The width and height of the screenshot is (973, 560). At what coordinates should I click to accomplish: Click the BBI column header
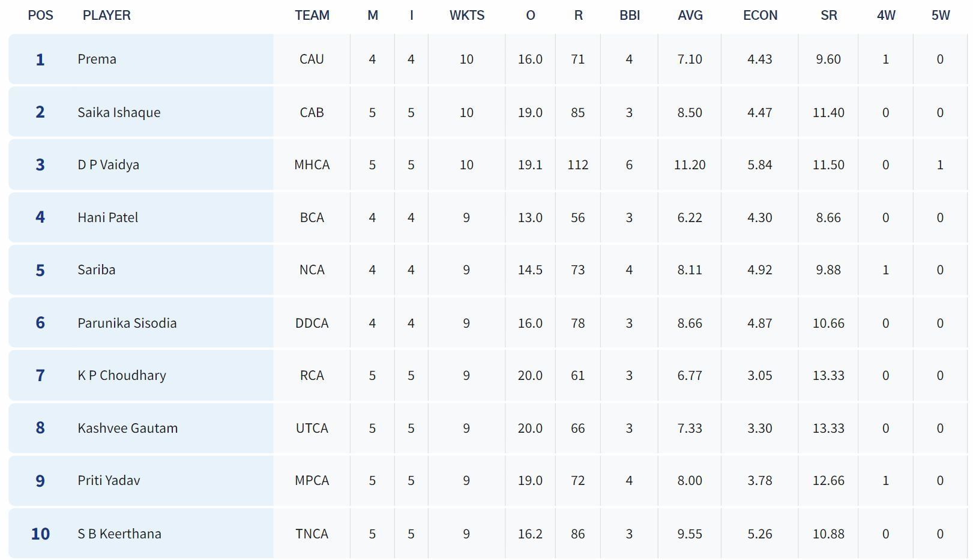point(629,16)
